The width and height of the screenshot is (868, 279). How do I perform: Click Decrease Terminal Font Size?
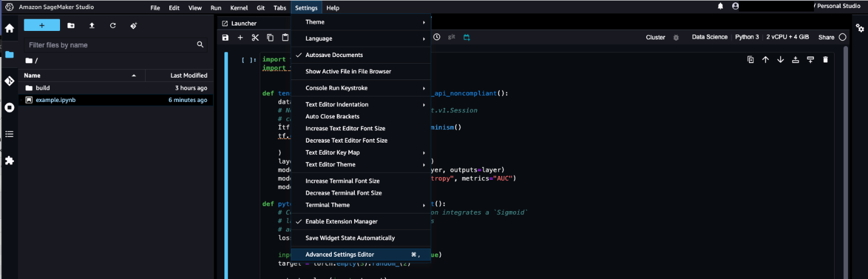[361, 193]
